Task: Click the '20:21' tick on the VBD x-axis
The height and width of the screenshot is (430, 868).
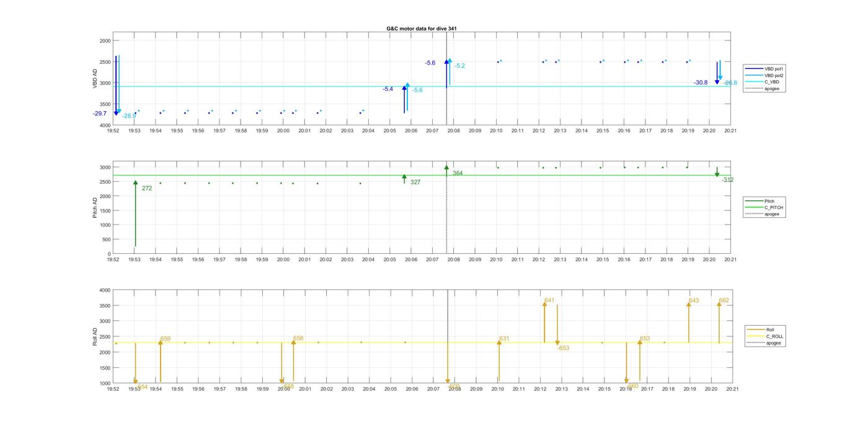Action: click(730, 131)
